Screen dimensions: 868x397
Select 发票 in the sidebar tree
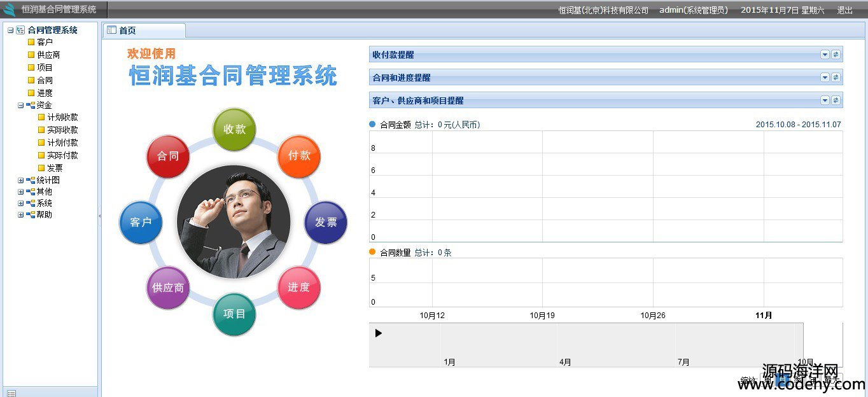tap(55, 168)
